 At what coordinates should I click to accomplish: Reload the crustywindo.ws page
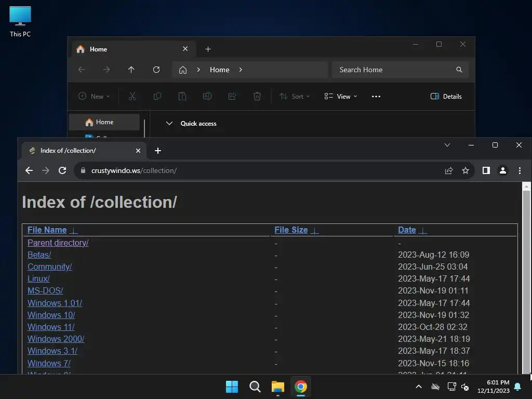(x=62, y=170)
